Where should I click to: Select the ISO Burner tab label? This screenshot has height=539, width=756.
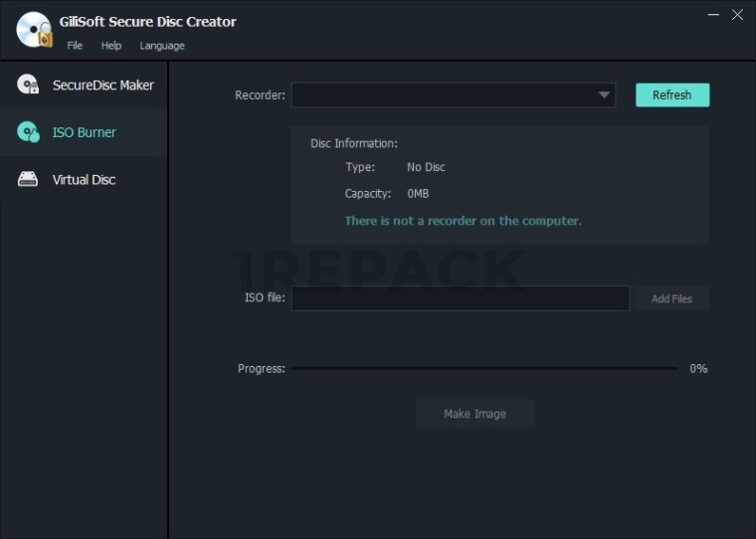click(x=84, y=132)
